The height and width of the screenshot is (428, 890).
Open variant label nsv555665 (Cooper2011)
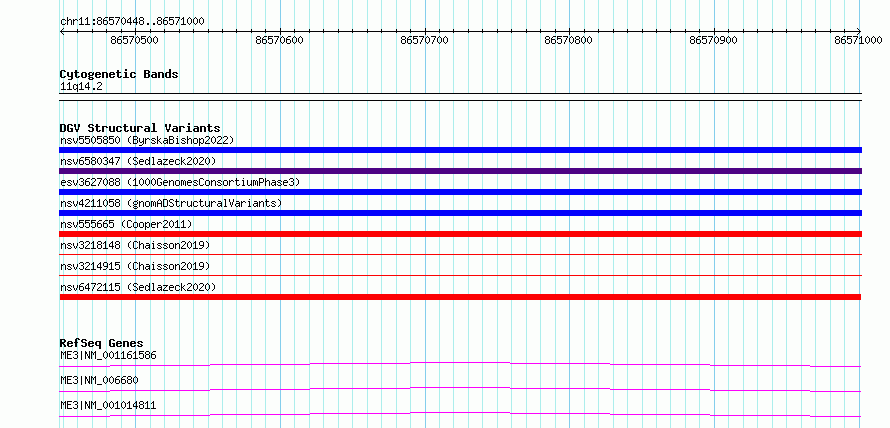126,224
